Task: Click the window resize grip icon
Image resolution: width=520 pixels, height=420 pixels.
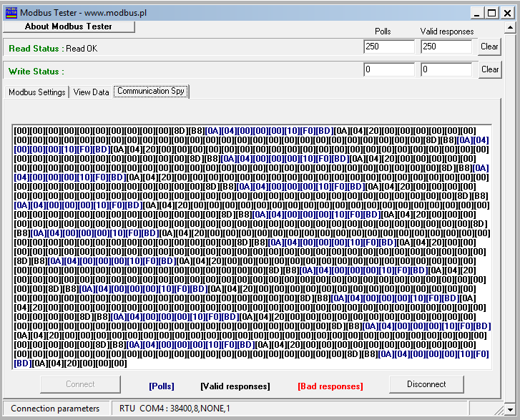Action: tap(499, 410)
